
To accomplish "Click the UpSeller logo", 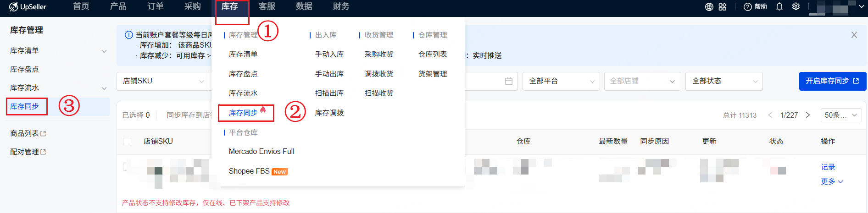I will click(28, 7).
